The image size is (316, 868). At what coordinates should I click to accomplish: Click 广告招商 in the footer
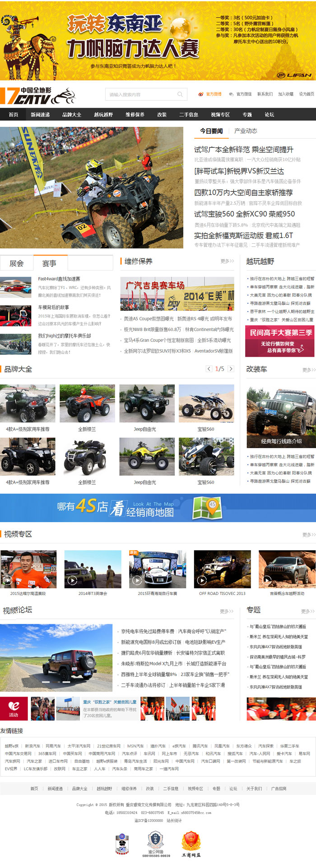(x=279, y=788)
